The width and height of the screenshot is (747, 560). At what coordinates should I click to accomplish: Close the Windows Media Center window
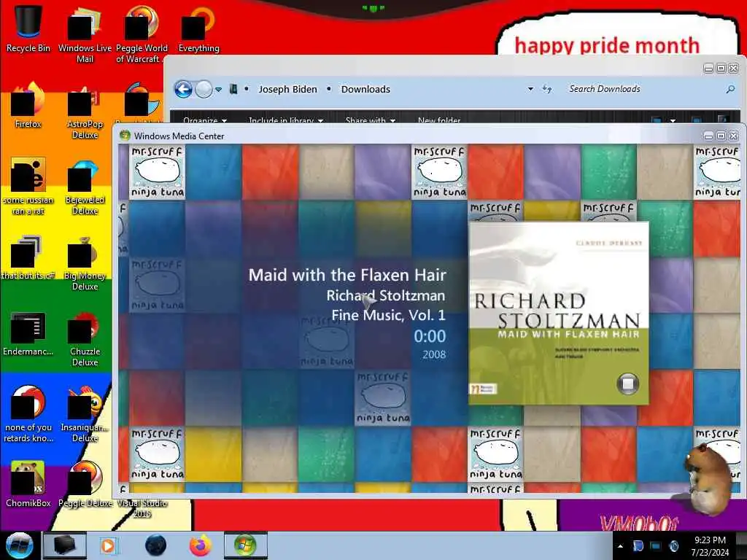(734, 136)
